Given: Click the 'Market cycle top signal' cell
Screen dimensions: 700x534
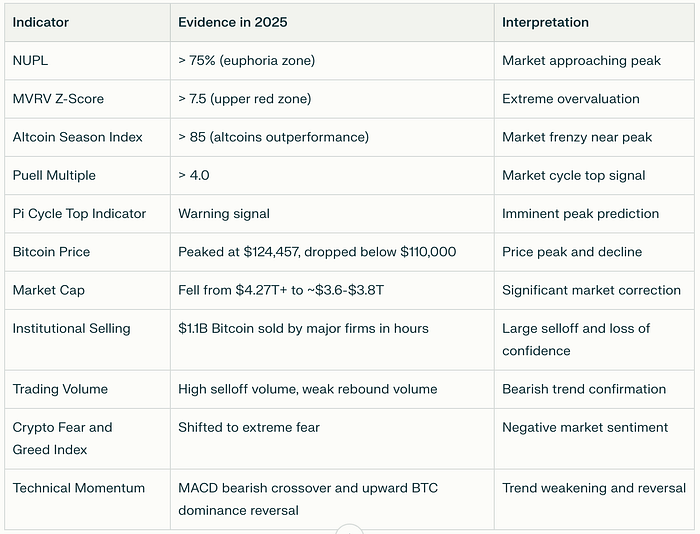Looking at the screenshot, I should pyautogui.click(x=574, y=175).
